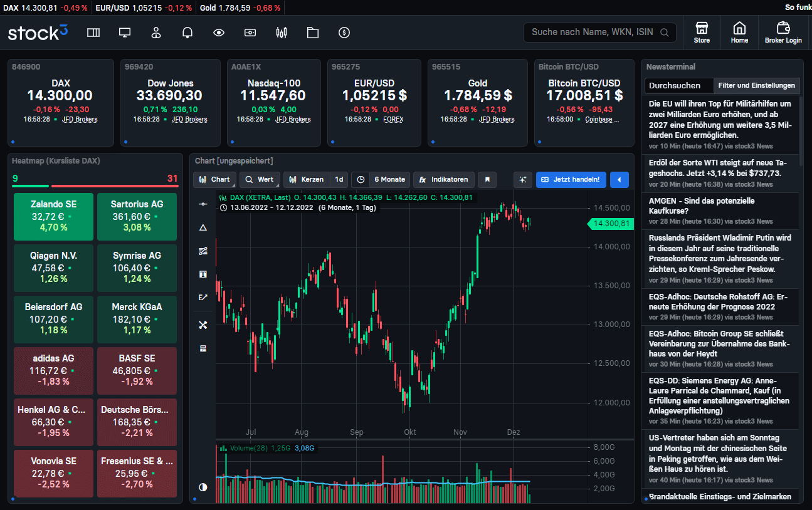Collapse the chart side panel with the blue arrow
The image size is (812, 510).
620,180
